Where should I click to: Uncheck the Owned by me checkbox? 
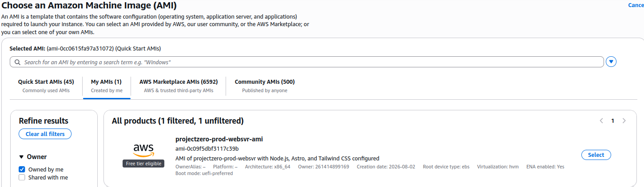click(x=22, y=169)
